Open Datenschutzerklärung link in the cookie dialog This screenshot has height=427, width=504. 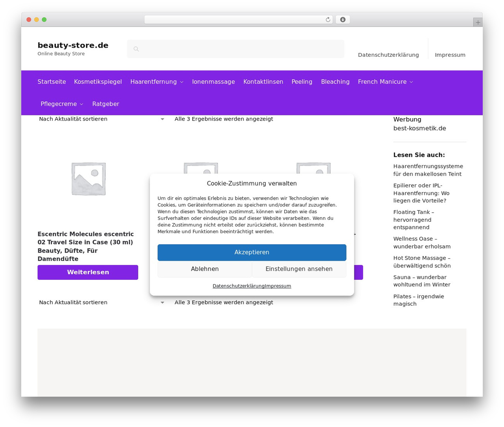[239, 286]
